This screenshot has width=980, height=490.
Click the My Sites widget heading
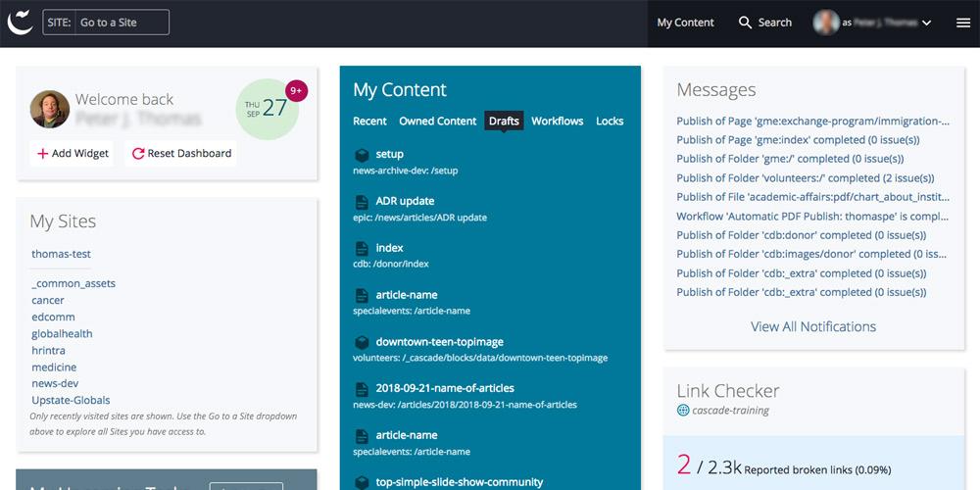[63, 221]
